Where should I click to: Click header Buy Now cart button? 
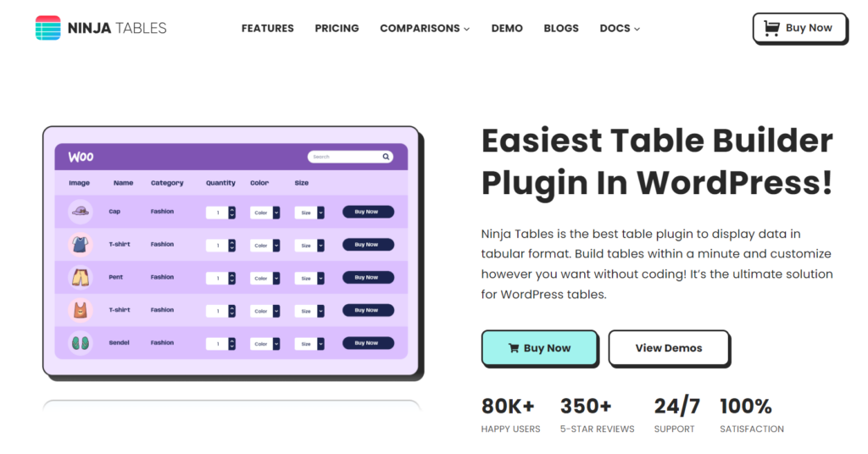coord(798,28)
